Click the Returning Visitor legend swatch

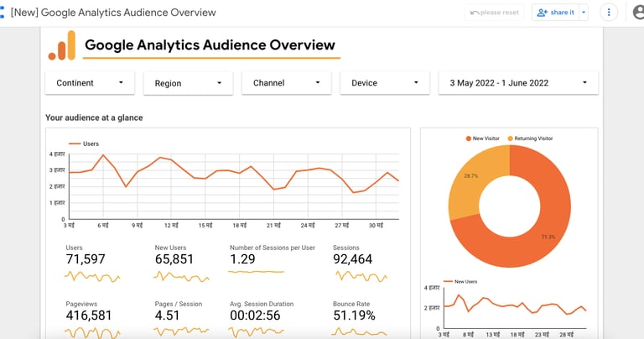pyautogui.click(x=510, y=138)
